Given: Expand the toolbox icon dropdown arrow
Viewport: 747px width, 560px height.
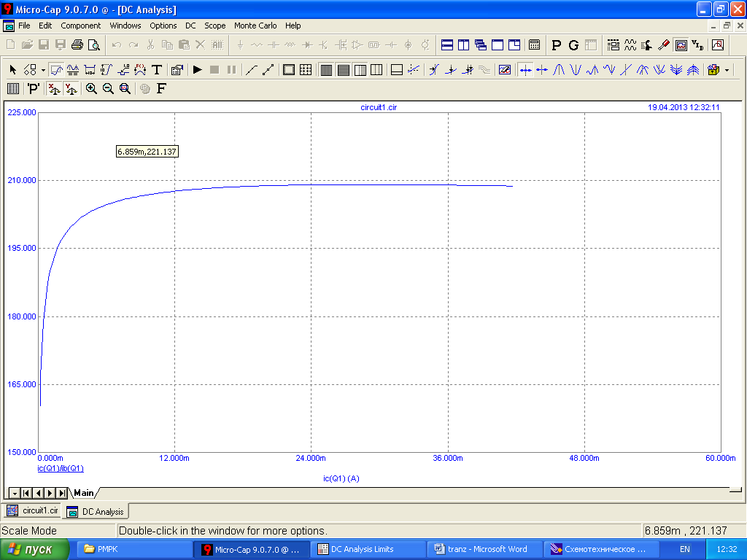Looking at the screenshot, I should coord(727,71).
